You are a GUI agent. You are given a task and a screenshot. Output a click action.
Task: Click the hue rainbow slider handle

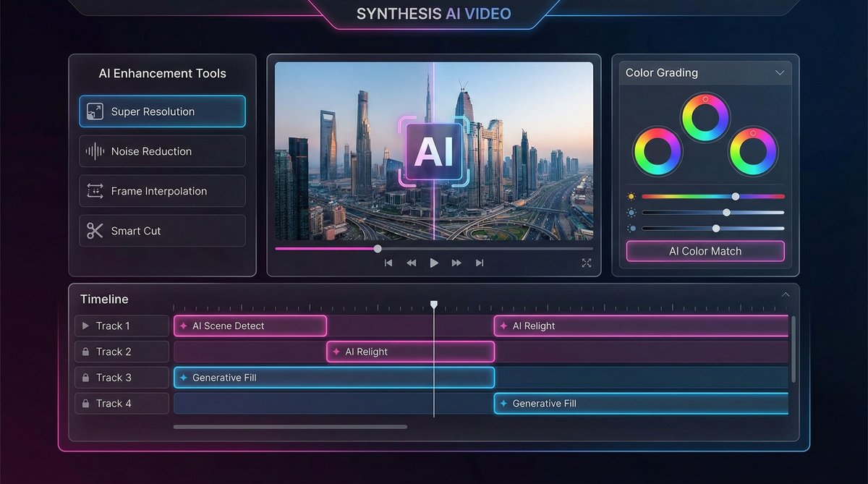[736, 196]
